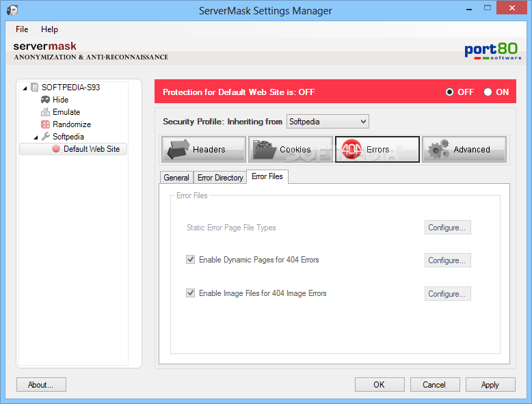
Task: Click the 'Static Error Page File Types' label
Action: [231, 227]
